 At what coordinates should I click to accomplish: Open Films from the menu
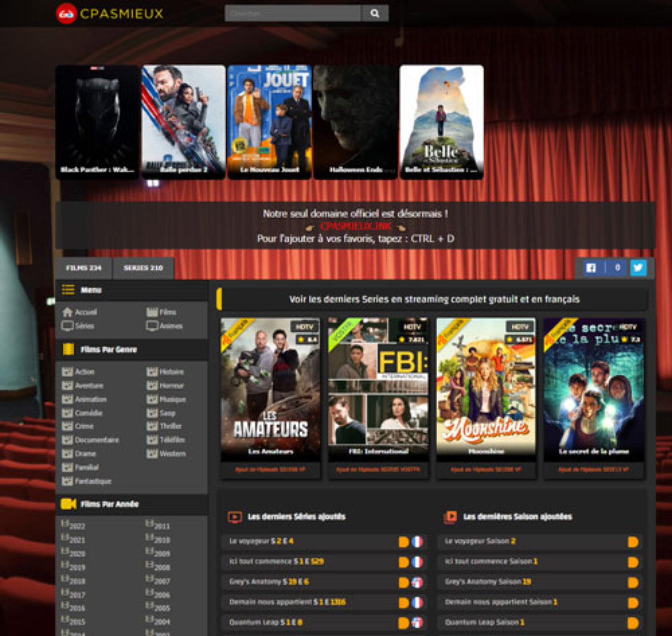pyautogui.click(x=161, y=312)
